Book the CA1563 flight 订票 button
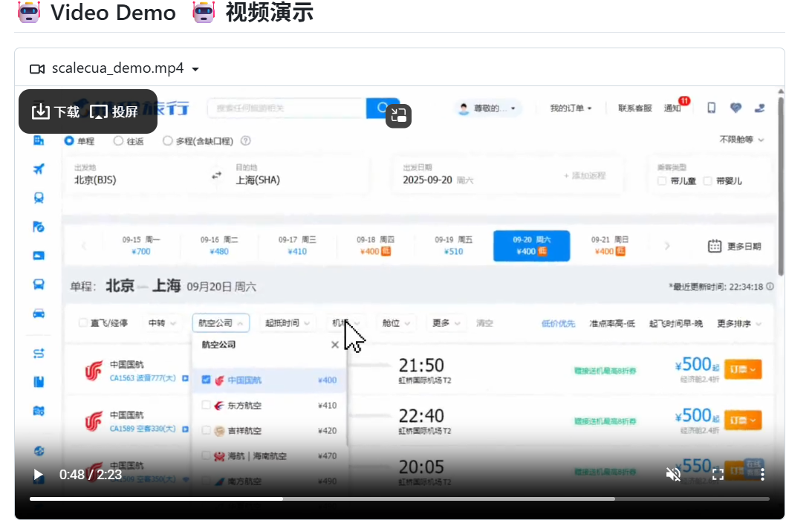Viewport: 812px width, 529px height. [743, 369]
